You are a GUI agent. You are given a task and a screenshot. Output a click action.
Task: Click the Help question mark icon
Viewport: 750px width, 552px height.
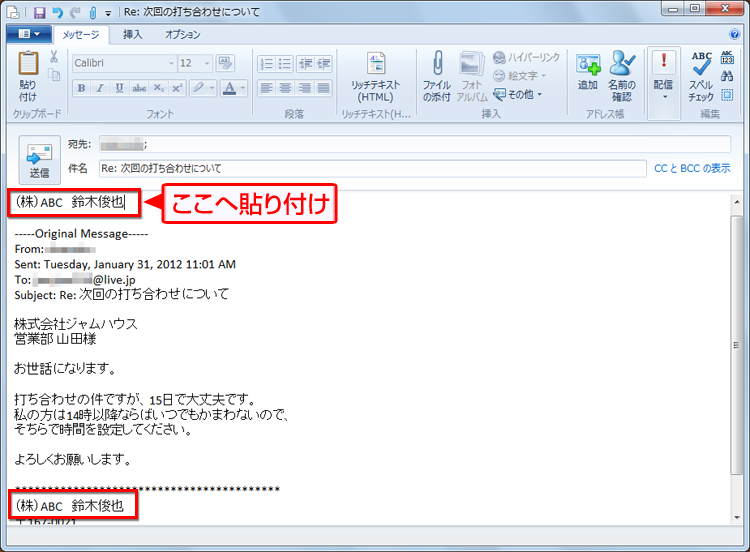coord(734,34)
